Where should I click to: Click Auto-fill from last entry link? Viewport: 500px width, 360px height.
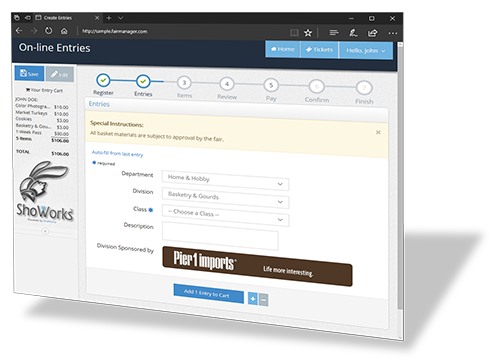(117, 153)
